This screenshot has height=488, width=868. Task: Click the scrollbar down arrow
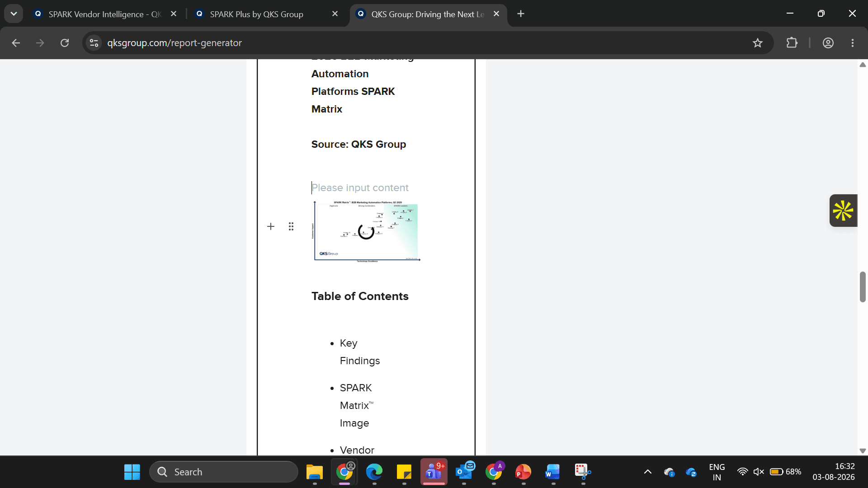coord(863,450)
